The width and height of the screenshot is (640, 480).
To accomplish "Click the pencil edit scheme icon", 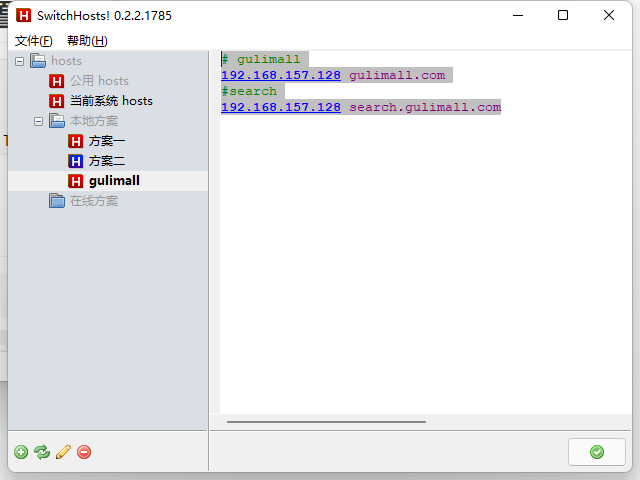I will [x=63, y=452].
